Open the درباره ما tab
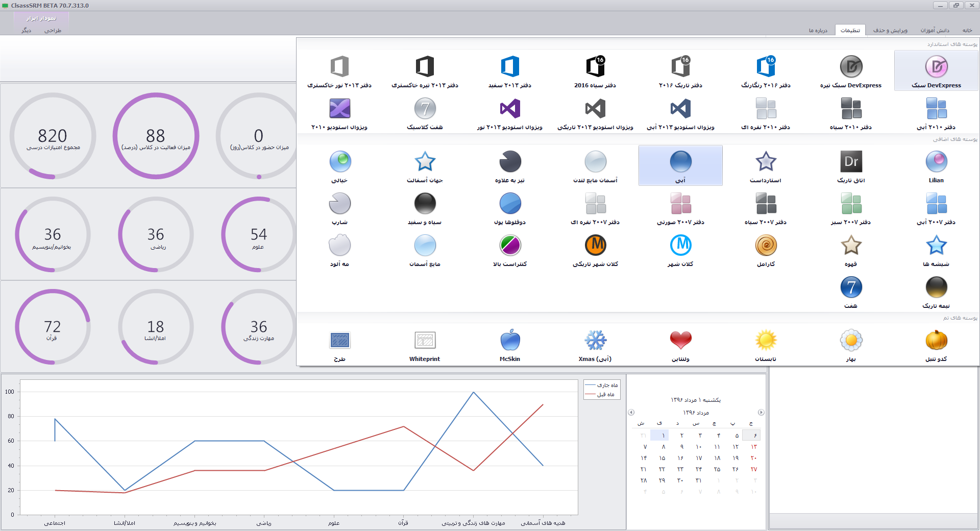The width and height of the screenshot is (980, 531). [x=818, y=30]
